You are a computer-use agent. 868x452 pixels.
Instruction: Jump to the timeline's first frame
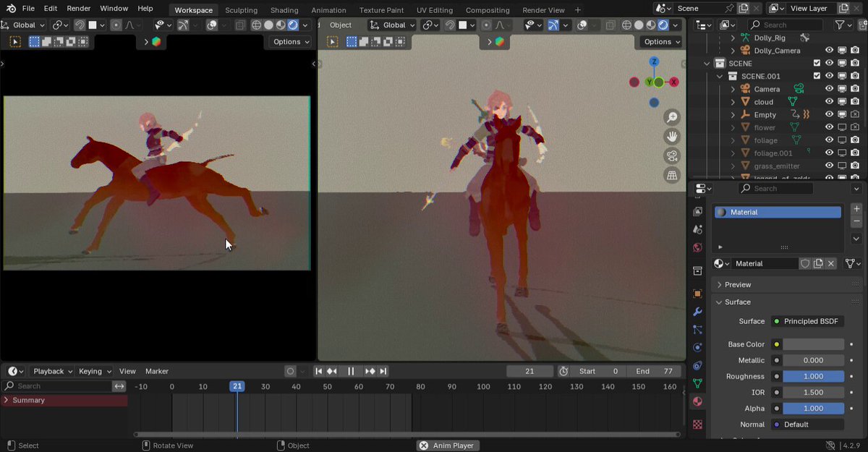[318, 371]
